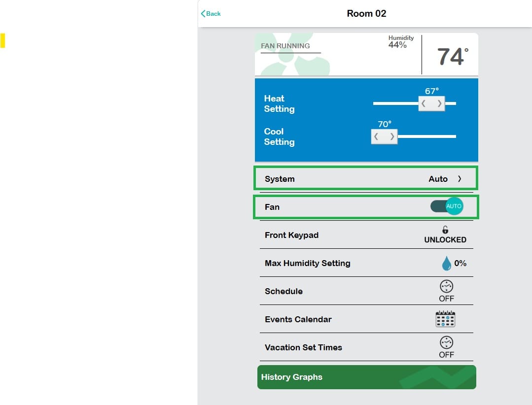Toggle the UNLOCKED keypad status
Image resolution: width=532 pixels, height=405 pixels.
pos(445,239)
